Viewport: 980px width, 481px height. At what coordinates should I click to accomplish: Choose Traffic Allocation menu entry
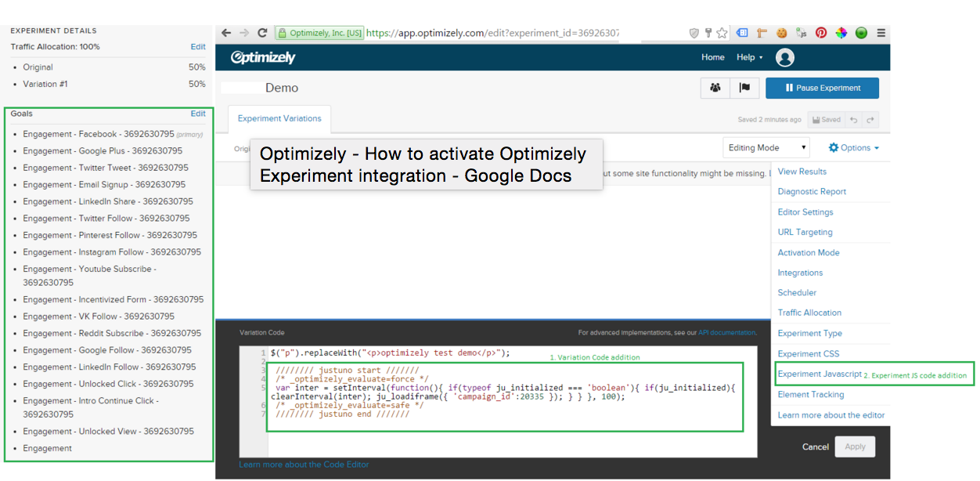809,313
